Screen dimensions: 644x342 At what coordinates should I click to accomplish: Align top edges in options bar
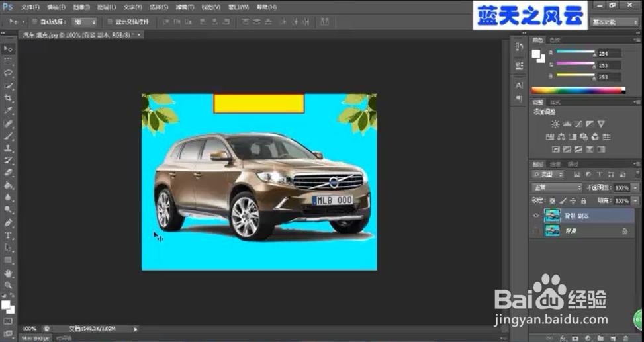(x=166, y=22)
